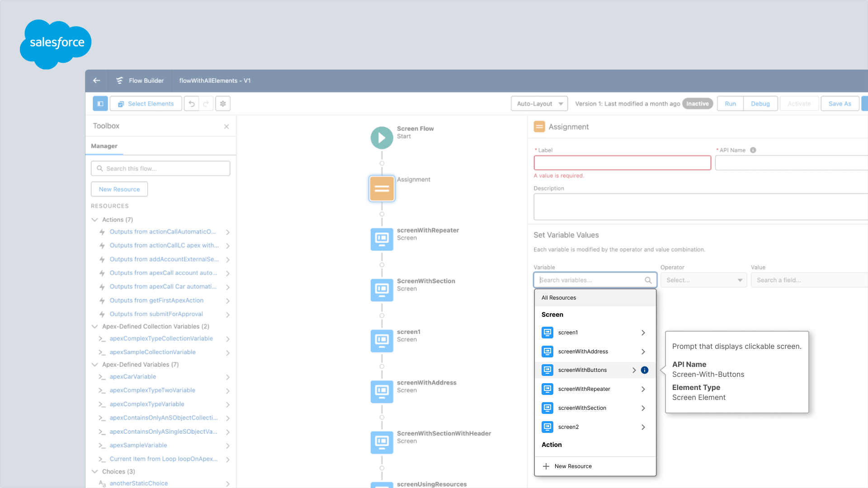
Task: Focus the Search this flow field
Action: click(160, 169)
